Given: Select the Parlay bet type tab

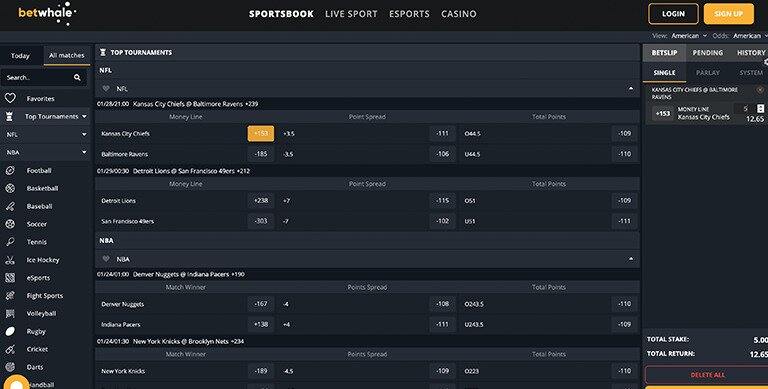Looking at the screenshot, I should click(x=708, y=73).
